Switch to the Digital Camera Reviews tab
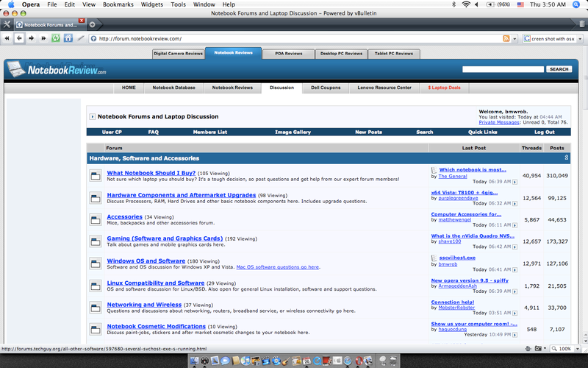This screenshot has width=588, height=368. click(x=178, y=54)
